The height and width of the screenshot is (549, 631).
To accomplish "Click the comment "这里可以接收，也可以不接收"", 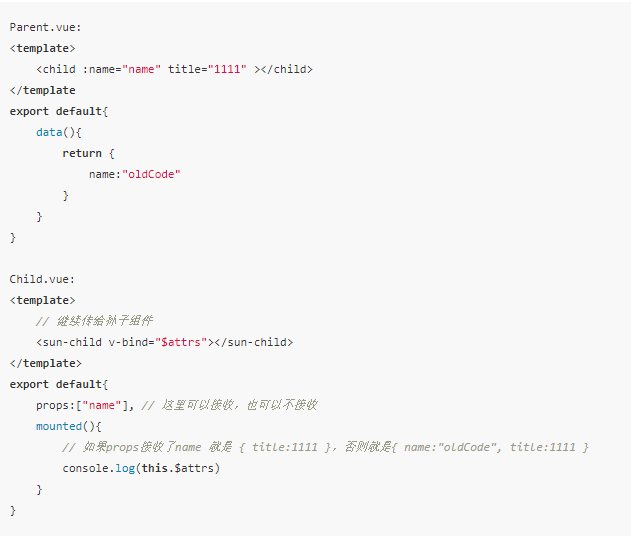I will 229,405.
